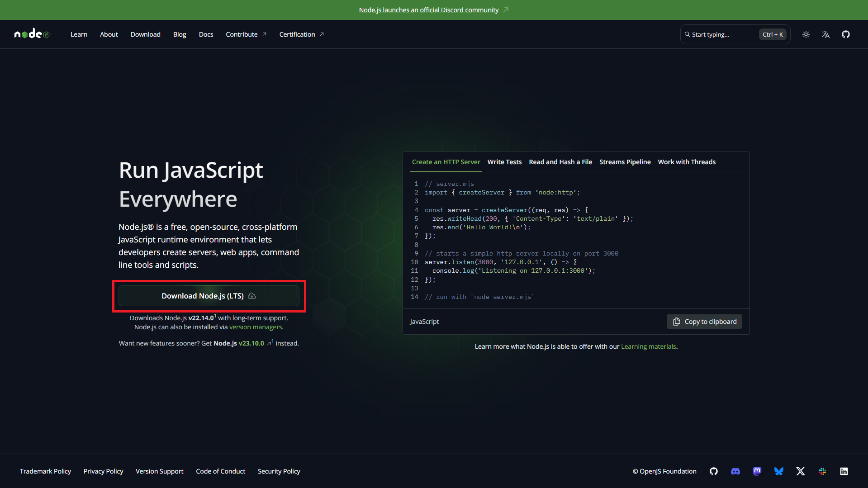This screenshot has height=488, width=868.
Task: Click the external arrow next to Contribute
Action: (x=264, y=34)
